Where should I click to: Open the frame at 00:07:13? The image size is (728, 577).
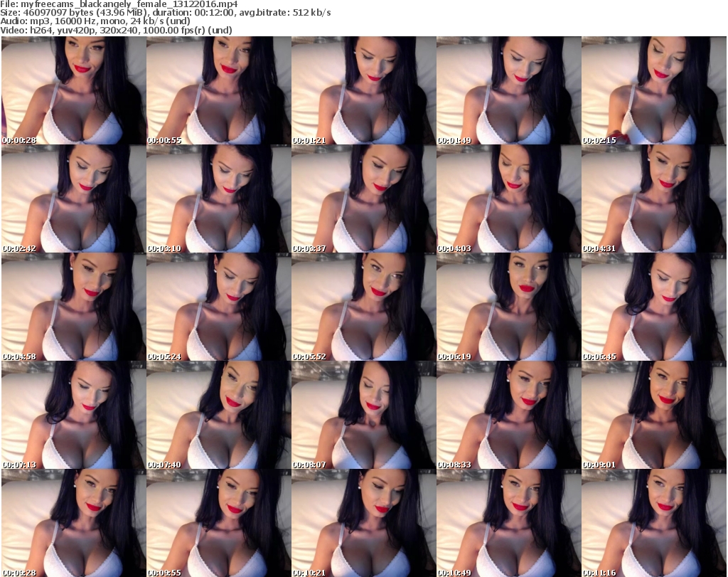[x=74, y=415]
